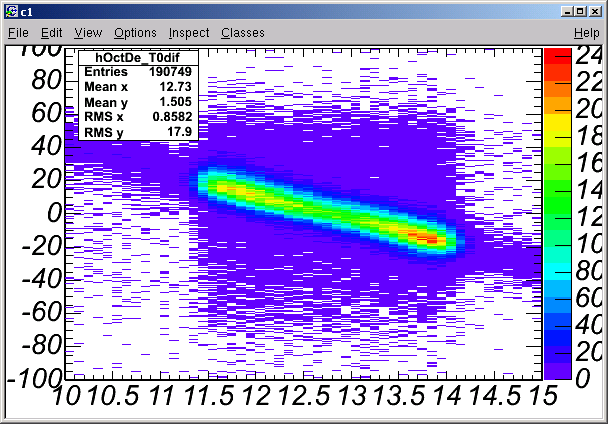608x424 pixels.
Task: Click the purple bottom of color palette
Action: tap(558, 371)
